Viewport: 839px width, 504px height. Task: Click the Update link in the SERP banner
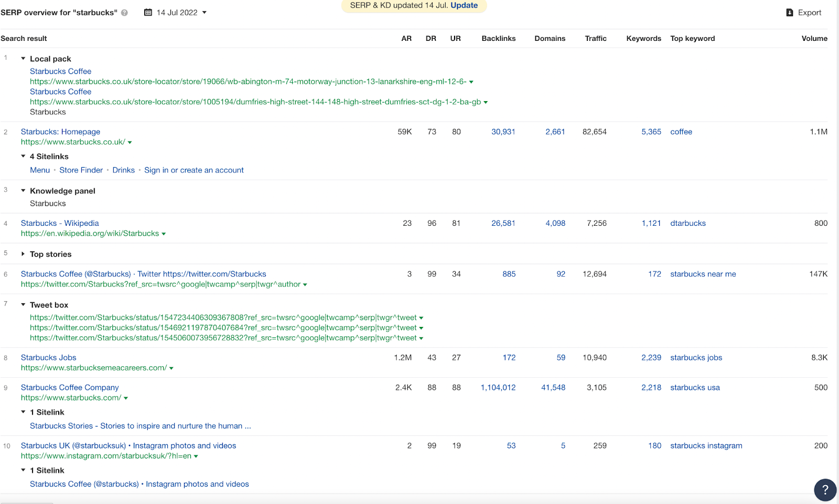click(464, 5)
